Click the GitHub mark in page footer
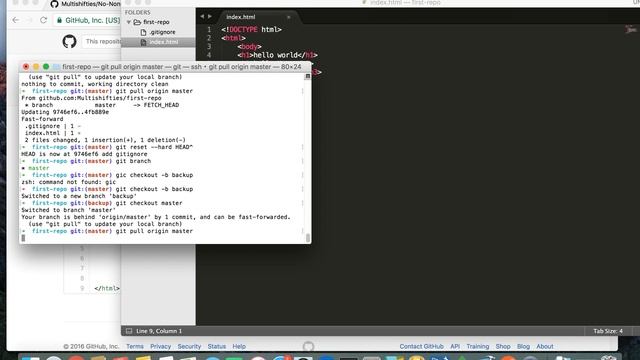The image size is (640, 360). click(x=308, y=347)
